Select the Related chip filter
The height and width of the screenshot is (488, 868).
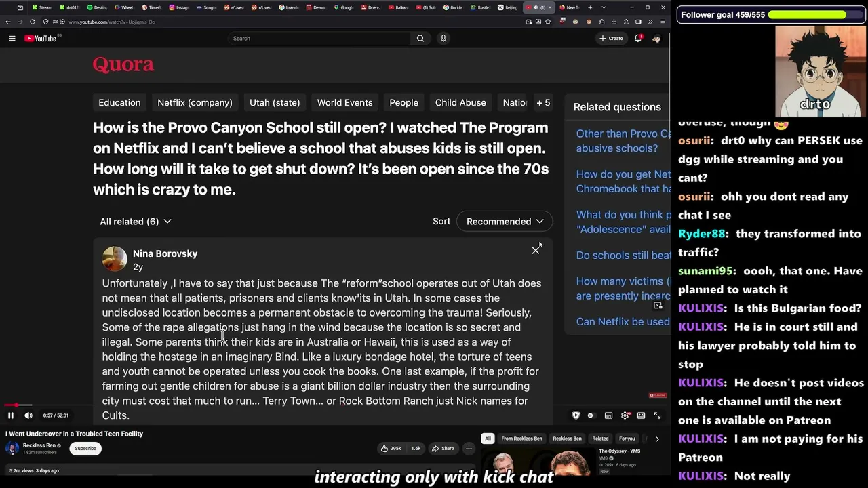[x=600, y=439]
